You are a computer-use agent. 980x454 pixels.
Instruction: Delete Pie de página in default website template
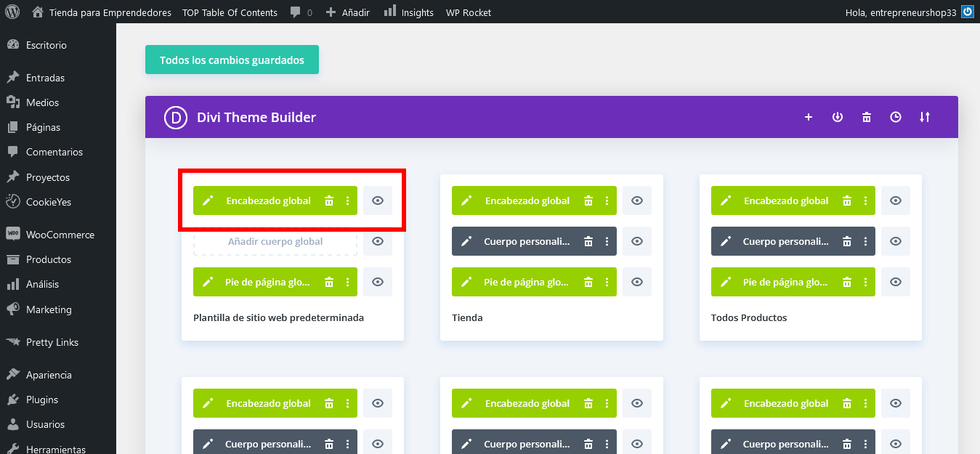(x=329, y=282)
